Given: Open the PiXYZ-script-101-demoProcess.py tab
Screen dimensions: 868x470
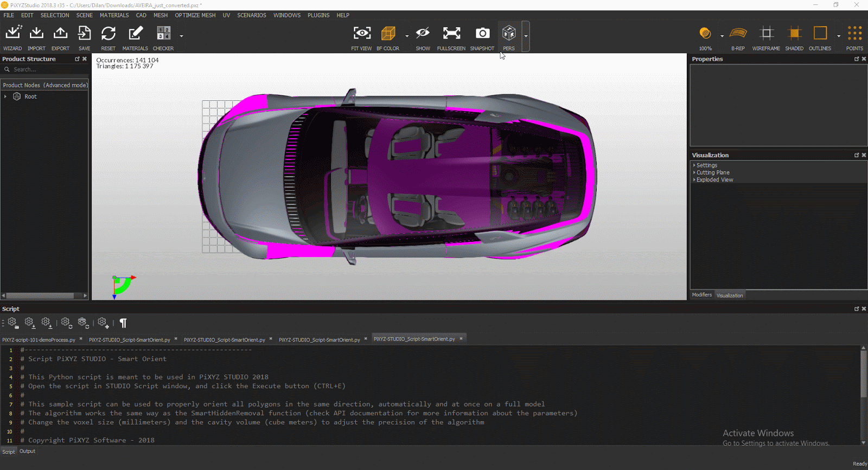Looking at the screenshot, I should (x=39, y=340).
